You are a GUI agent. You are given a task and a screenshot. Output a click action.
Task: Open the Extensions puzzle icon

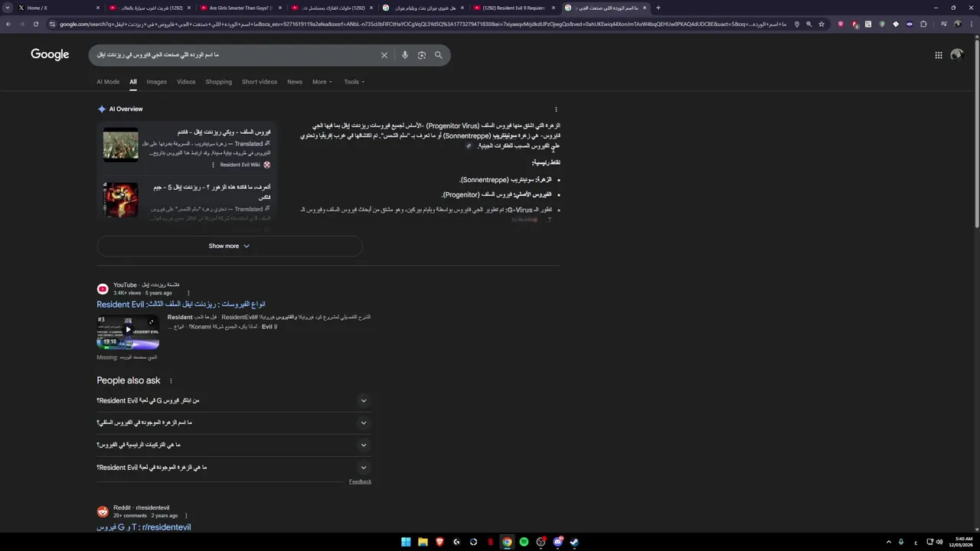click(x=923, y=24)
